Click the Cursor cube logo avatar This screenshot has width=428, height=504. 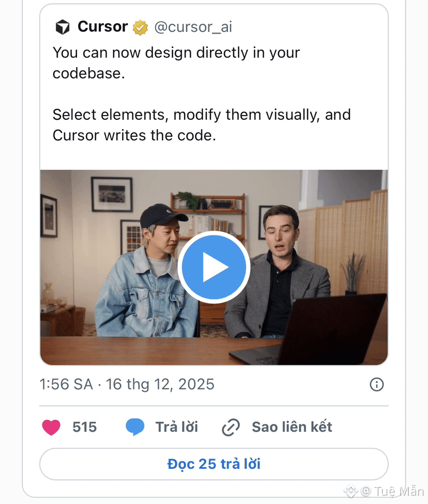[63, 27]
